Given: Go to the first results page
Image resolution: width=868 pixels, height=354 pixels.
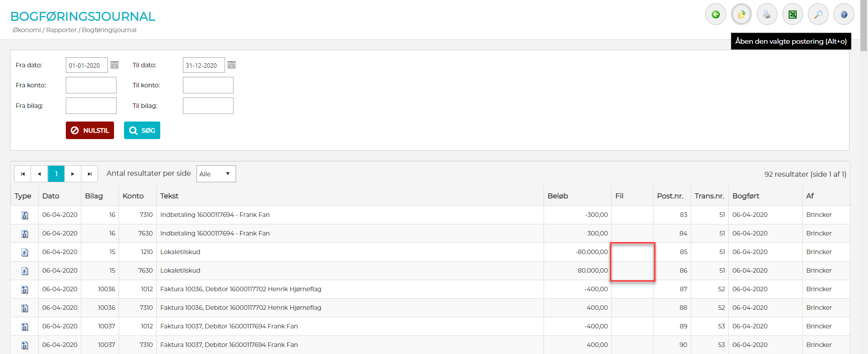Looking at the screenshot, I should [23, 174].
